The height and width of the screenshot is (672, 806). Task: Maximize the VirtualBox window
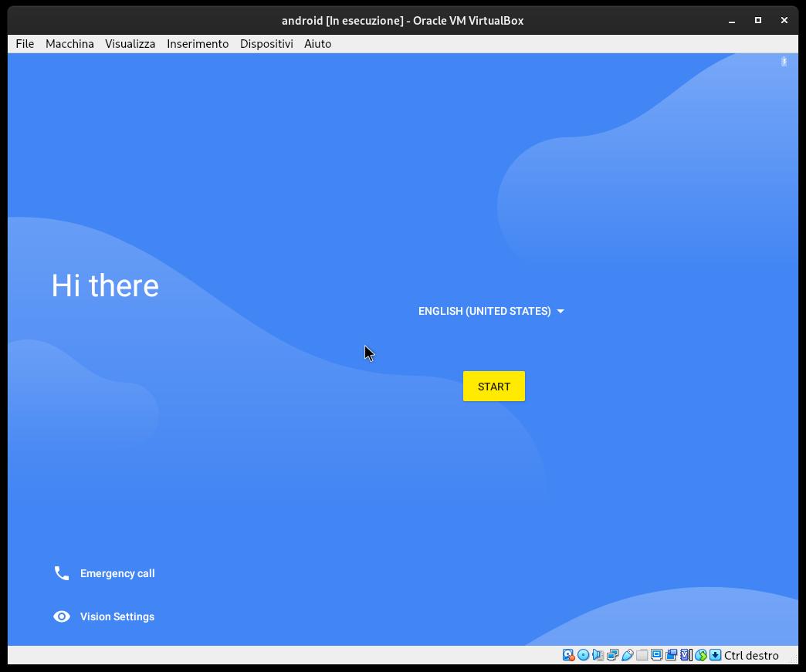pos(757,20)
